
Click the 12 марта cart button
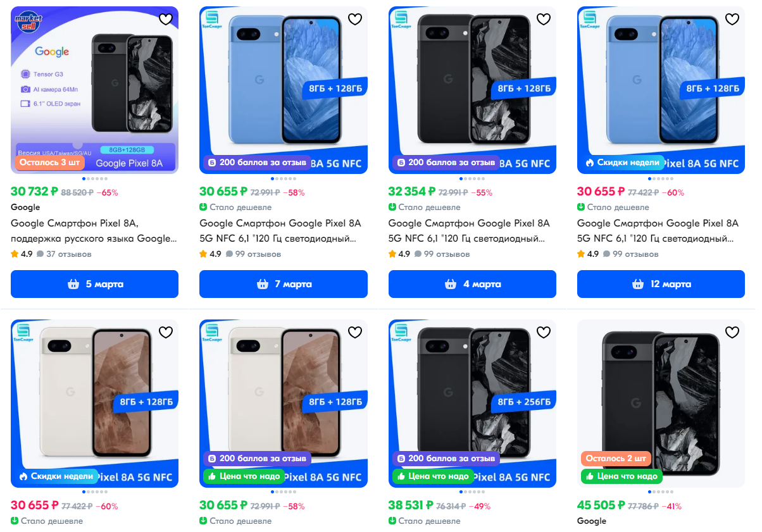[x=661, y=284]
